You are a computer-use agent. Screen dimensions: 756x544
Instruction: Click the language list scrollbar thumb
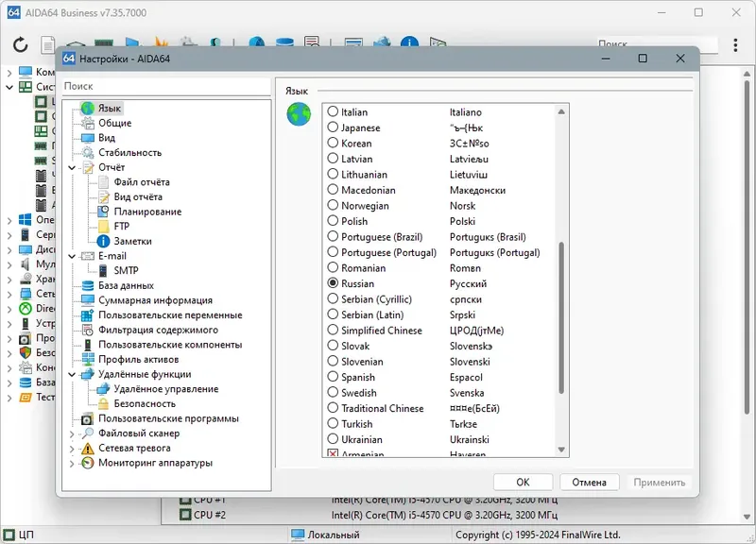point(561,318)
